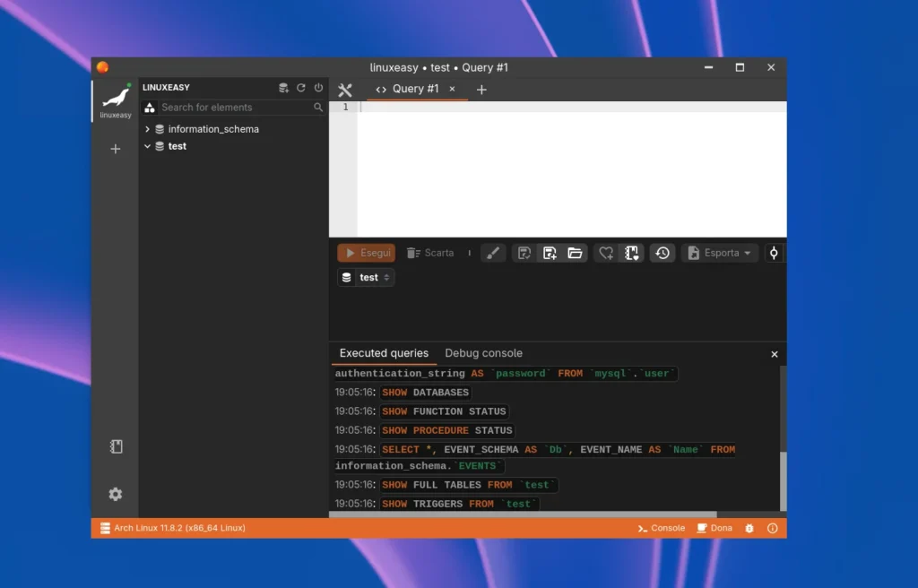This screenshot has height=588, width=918.
Task: Open the tools wrench icon
Action: pyautogui.click(x=345, y=90)
